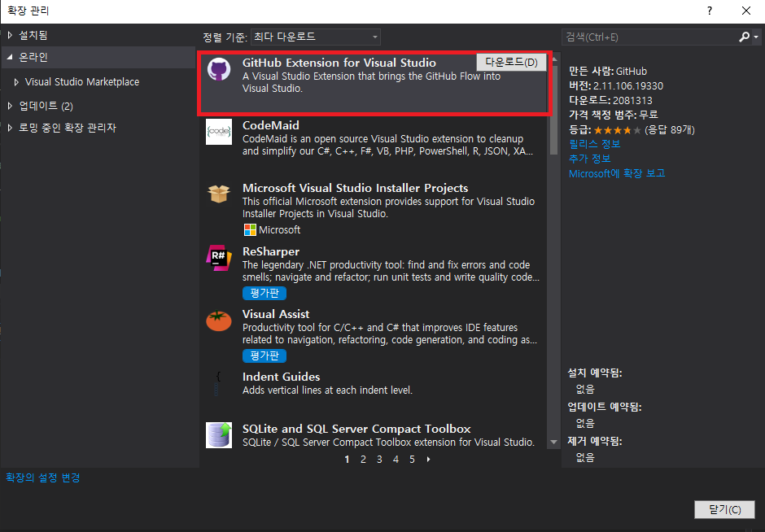Open Microsoft에 확장 보고 link
Screen dimensions: 765x532
(x=617, y=173)
